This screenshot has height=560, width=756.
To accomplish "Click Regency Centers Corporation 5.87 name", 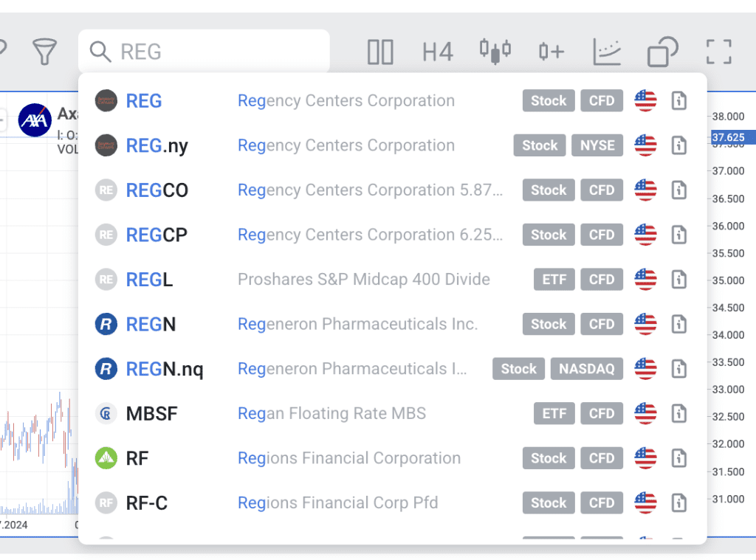I will (371, 190).
